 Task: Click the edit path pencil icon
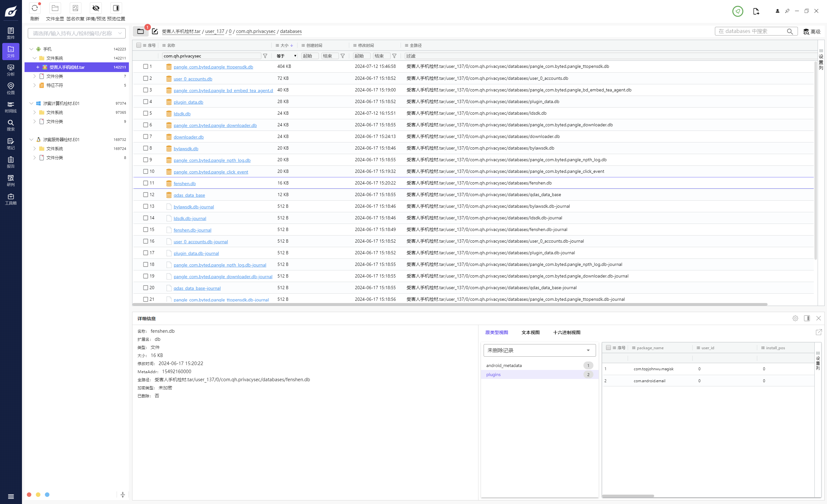pyautogui.click(x=155, y=31)
